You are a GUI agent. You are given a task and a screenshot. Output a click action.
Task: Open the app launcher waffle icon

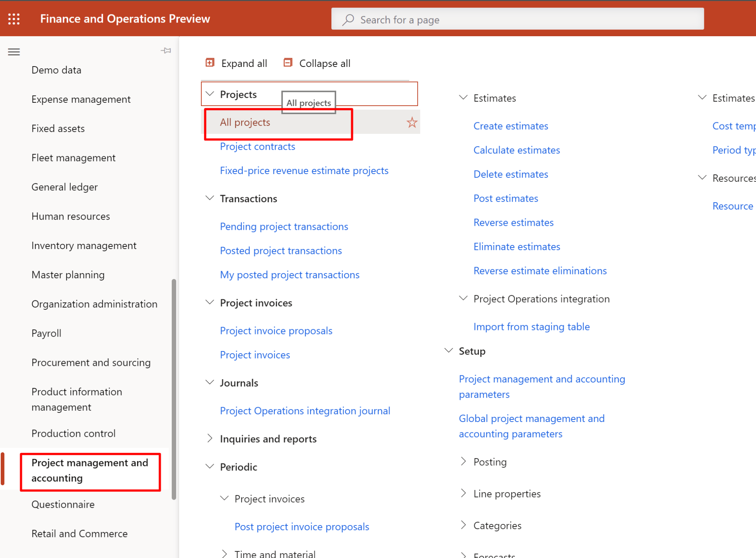pyautogui.click(x=14, y=18)
